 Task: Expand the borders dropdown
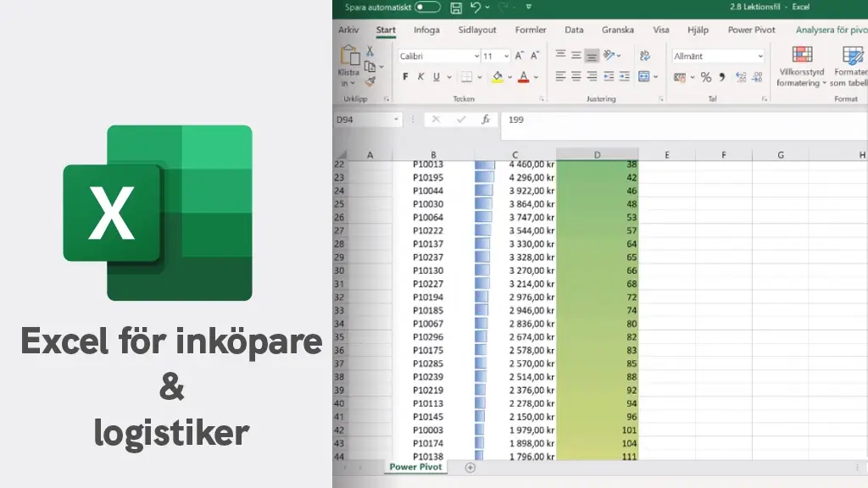(x=479, y=76)
